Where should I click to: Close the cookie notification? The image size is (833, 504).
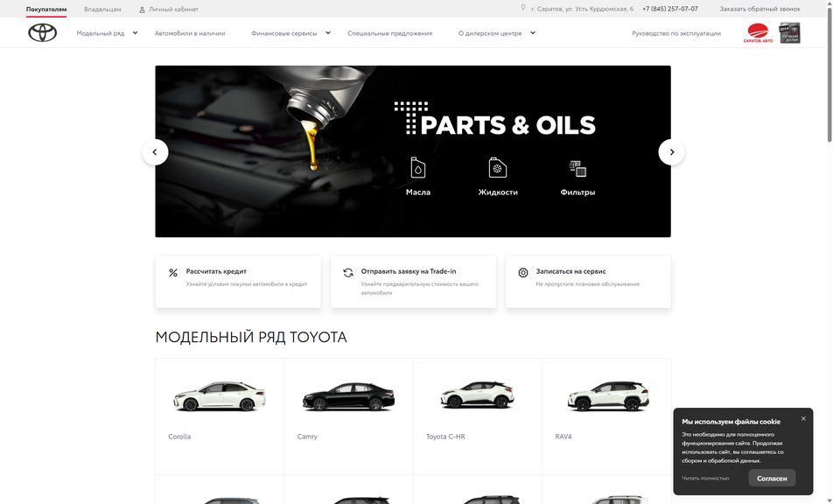coord(803,418)
